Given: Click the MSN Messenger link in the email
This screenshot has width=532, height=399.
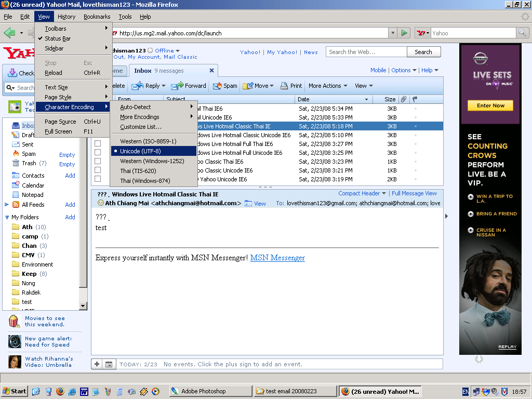Looking at the screenshot, I should click(x=277, y=258).
